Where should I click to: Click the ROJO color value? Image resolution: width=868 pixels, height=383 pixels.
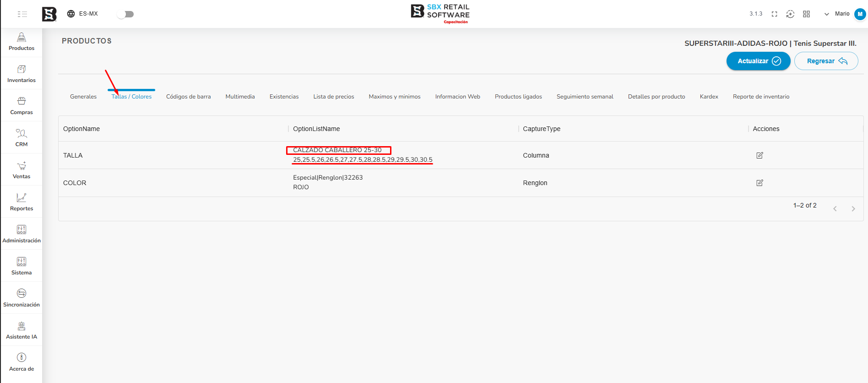pos(301,187)
